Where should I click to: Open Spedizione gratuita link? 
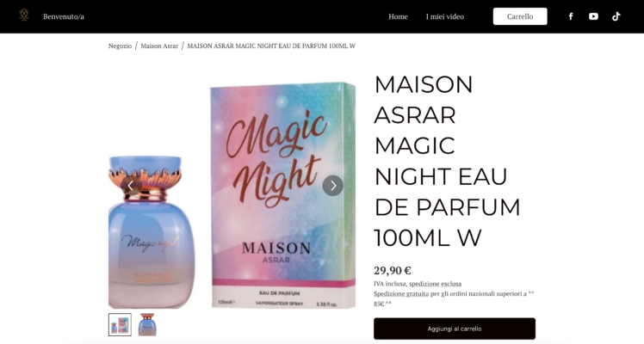(401, 293)
